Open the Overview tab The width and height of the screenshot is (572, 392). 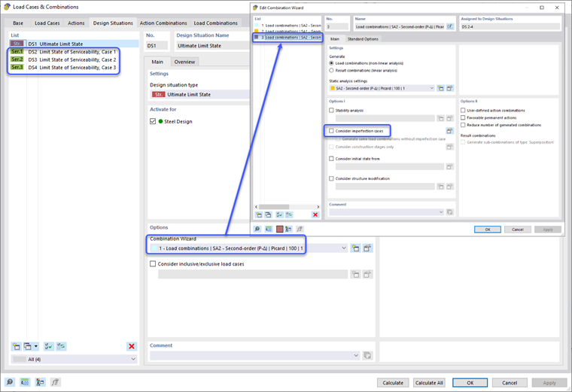(184, 62)
